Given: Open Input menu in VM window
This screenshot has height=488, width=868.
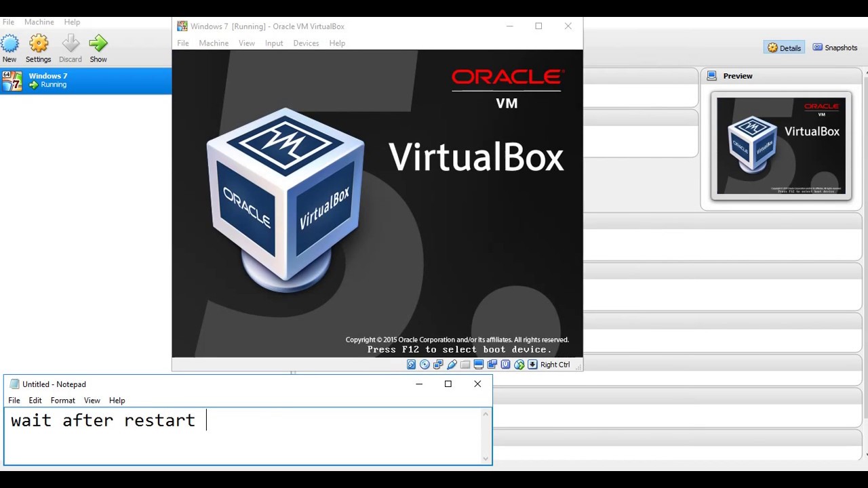Looking at the screenshot, I should (x=274, y=43).
